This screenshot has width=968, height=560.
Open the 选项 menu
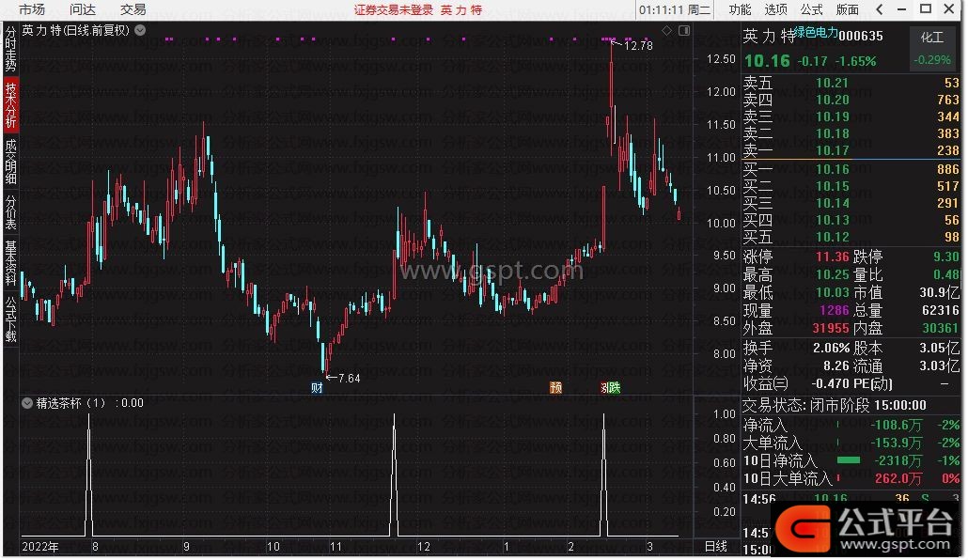click(775, 9)
